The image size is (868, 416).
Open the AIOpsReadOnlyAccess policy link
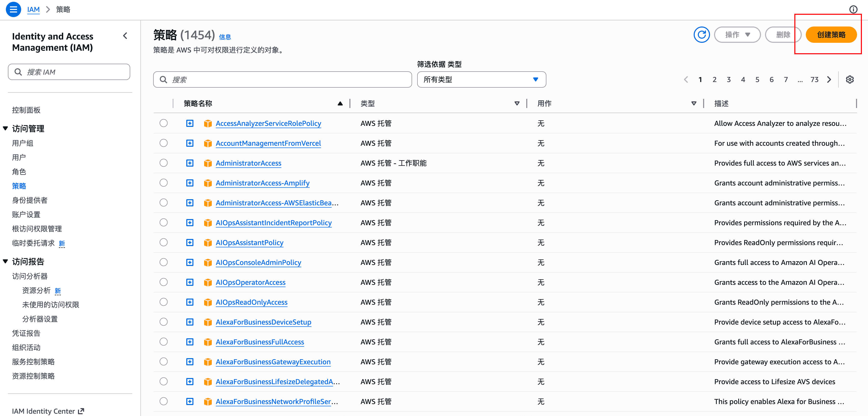point(251,302)
